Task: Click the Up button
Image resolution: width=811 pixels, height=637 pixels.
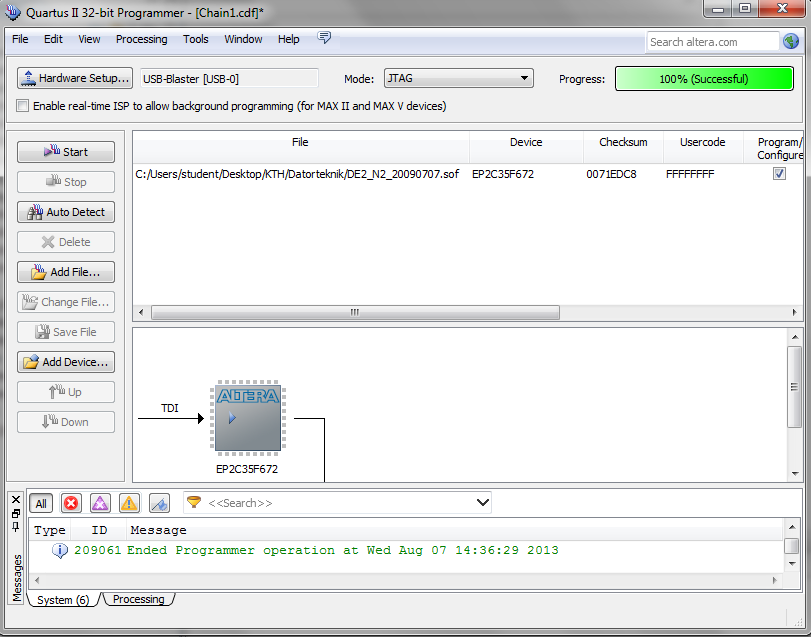Action: pos(66,392)
